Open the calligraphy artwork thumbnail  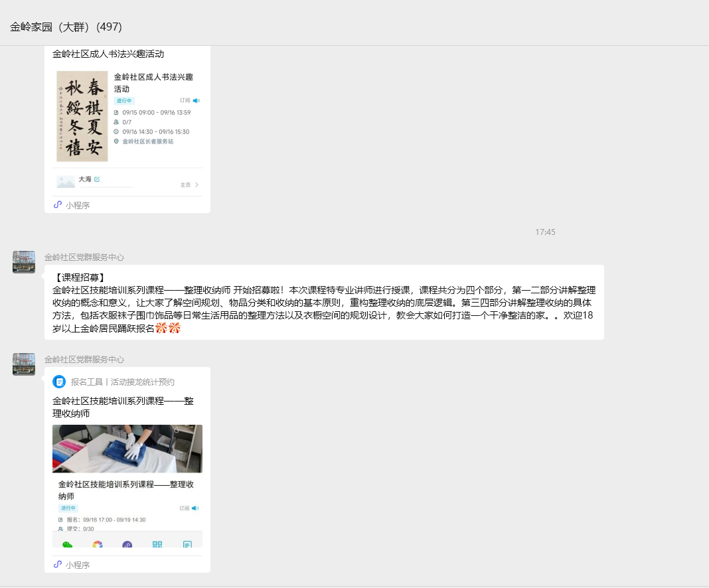coord(82,116)
